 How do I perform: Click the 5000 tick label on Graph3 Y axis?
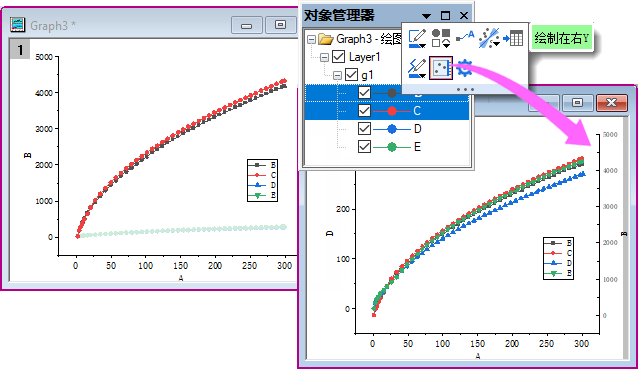coord(44,57)
